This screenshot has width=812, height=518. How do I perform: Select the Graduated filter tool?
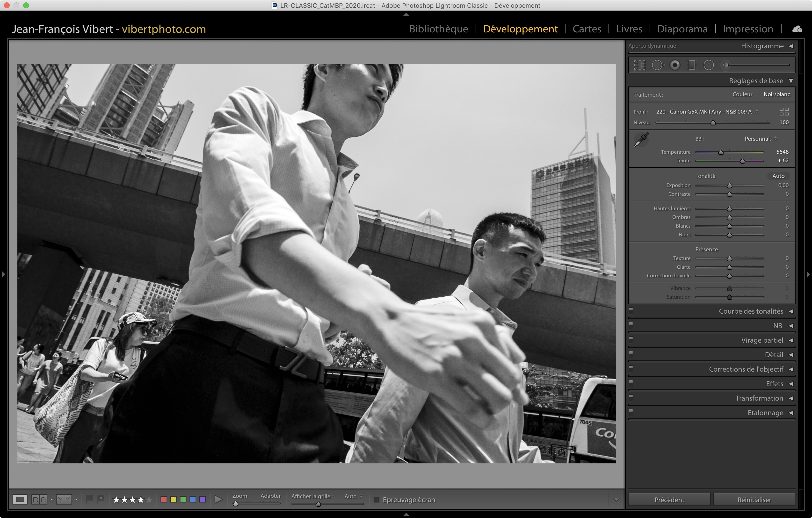click(692, 65)
